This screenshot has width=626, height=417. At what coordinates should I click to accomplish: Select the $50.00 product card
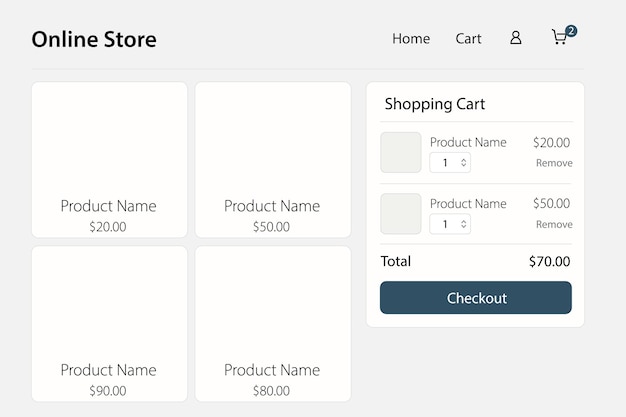[273, 160]
